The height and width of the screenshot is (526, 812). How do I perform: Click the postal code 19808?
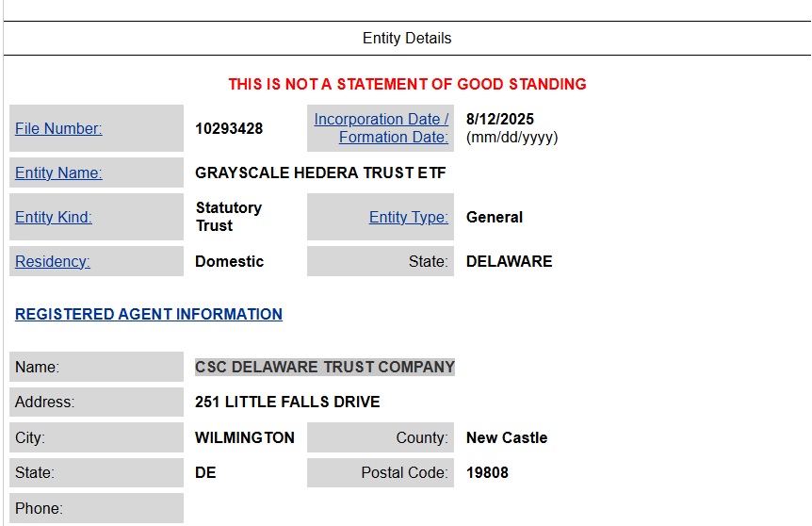[x=487, y=472]
